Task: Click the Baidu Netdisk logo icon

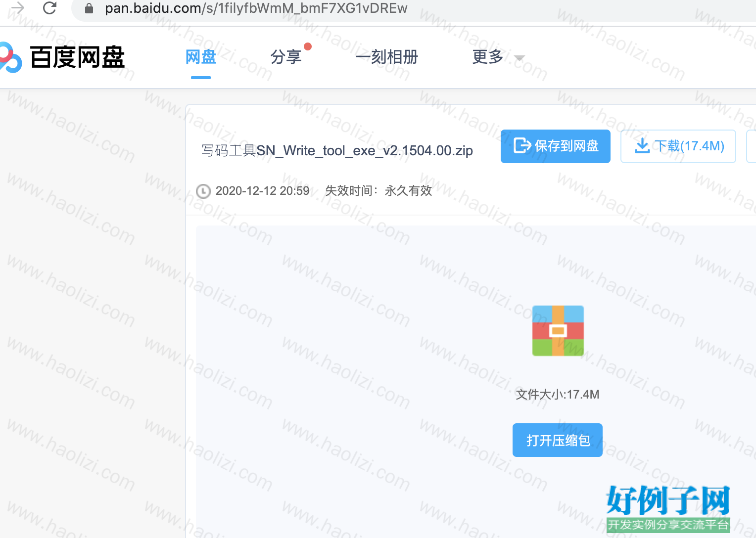Action: pyautogui.click(x=10, y=57)
